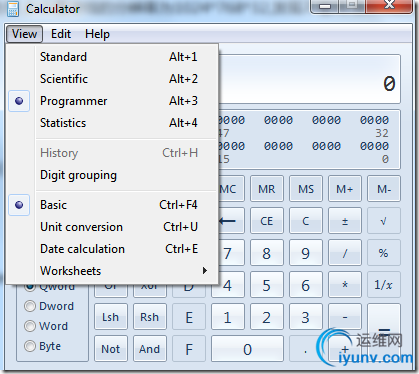Click the M+ memory add button
Image resolution: width=419 pixels, height=374 pixels.
point(345,189)
